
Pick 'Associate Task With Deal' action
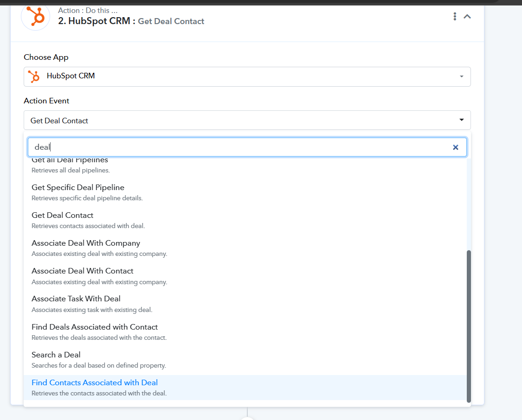(x=245, y=304)
